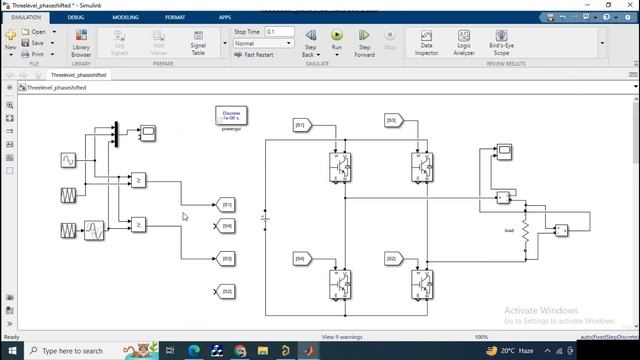
Task: Select the load resistor block
Action: [525, 231]
